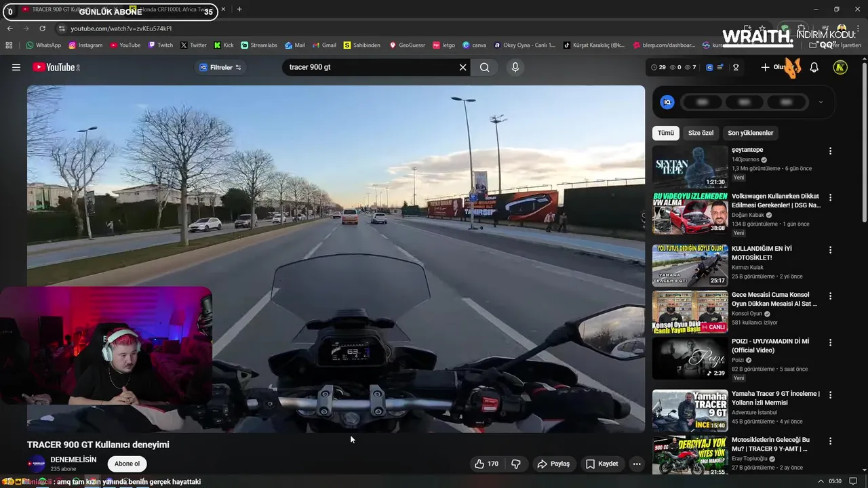Open the Sahibinden bookmark

click(x=362, y=45)
